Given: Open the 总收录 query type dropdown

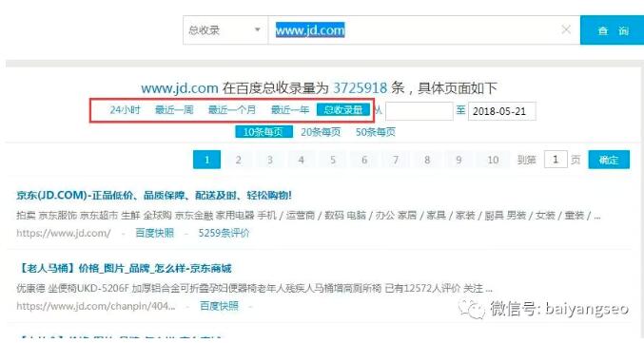Looking at the screenshot, I should click(225, 30).
